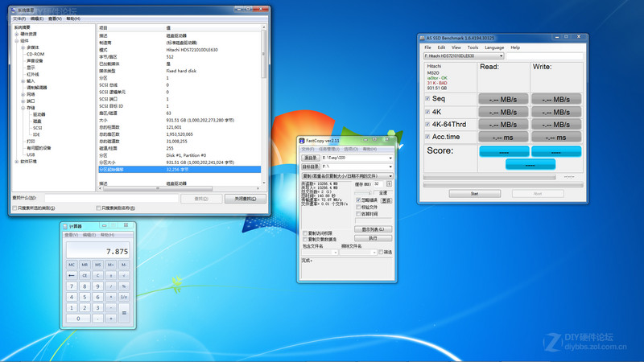Click the 执行 execute button in FastCopy
The width and height of the screenshot is (644, 362).
pyautogui.click(x=373, y=238)
